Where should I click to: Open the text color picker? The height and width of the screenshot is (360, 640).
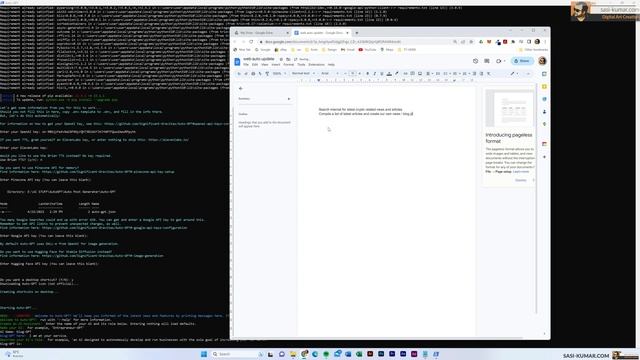pos(389,73)
